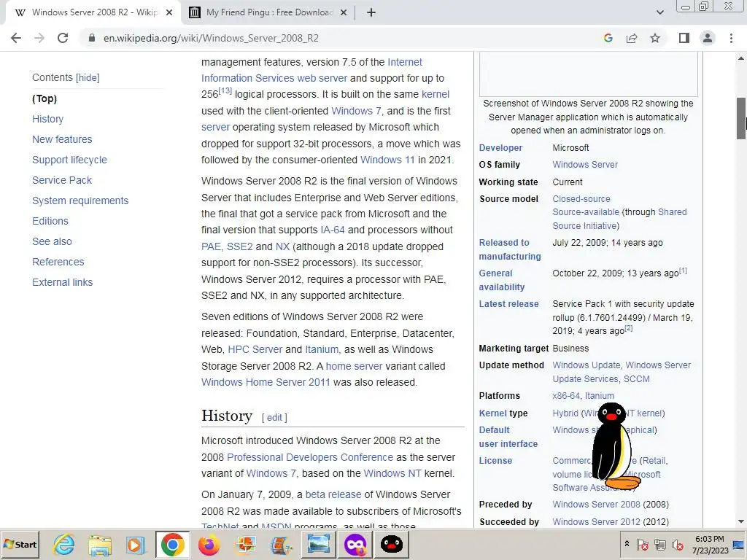Jump to References in contents
The width and height of the screenshot is (747, 560).
[58, 262]
